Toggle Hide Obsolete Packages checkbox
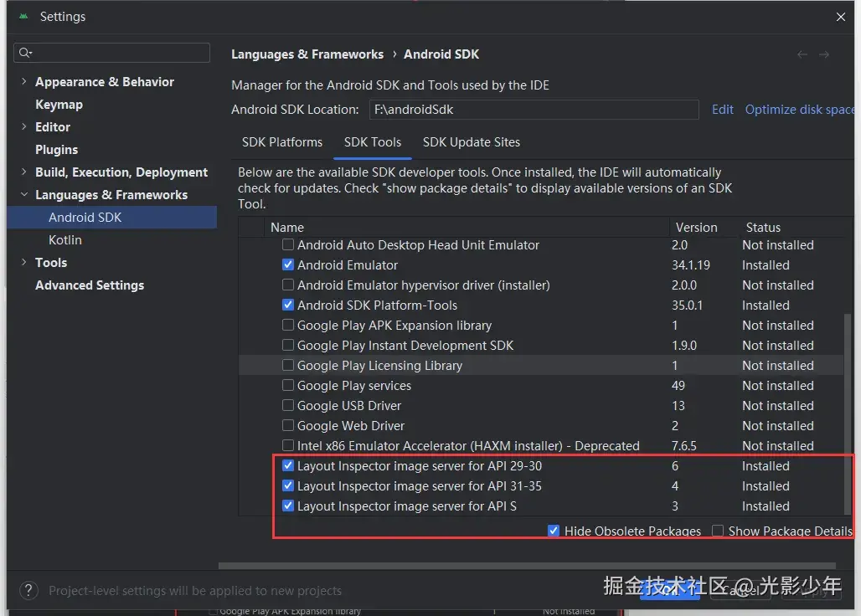Viewport: 861px width, 616px height. click(x=554, y=531)
